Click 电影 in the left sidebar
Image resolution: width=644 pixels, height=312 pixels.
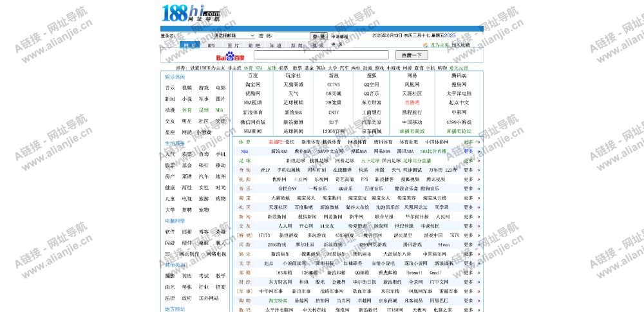coord(220,88)
